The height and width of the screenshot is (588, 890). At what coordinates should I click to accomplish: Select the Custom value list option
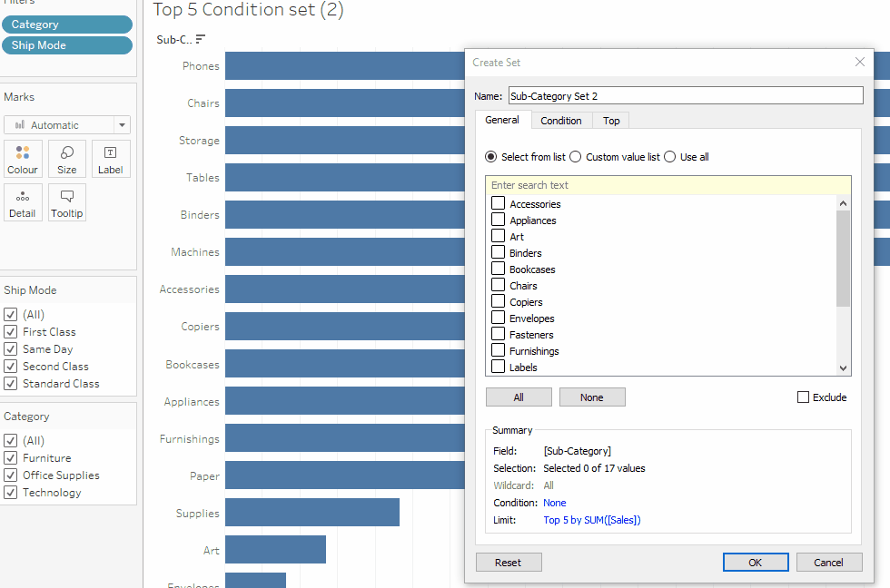point(576,157)
